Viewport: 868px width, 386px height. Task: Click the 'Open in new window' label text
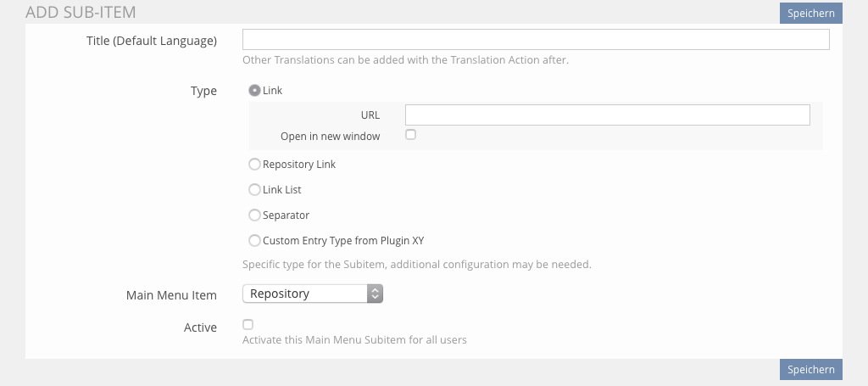330,136
